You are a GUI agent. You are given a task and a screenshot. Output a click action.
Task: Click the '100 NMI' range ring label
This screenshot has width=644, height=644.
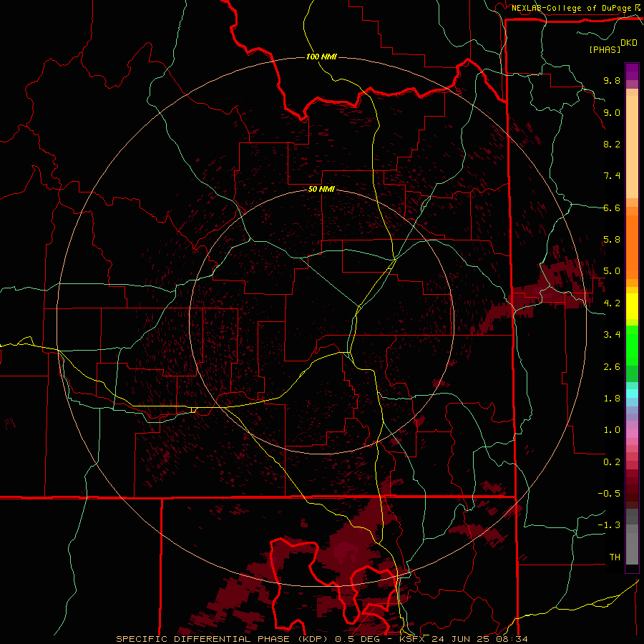point(321,57)
